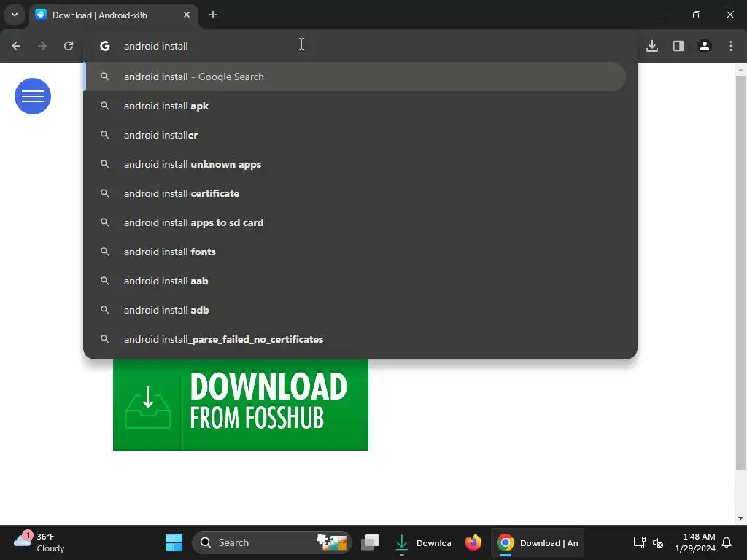Viewport: 747px width, 560px height.
Task: Switch to Chrome taskbar button
Action: click(538, 542)
